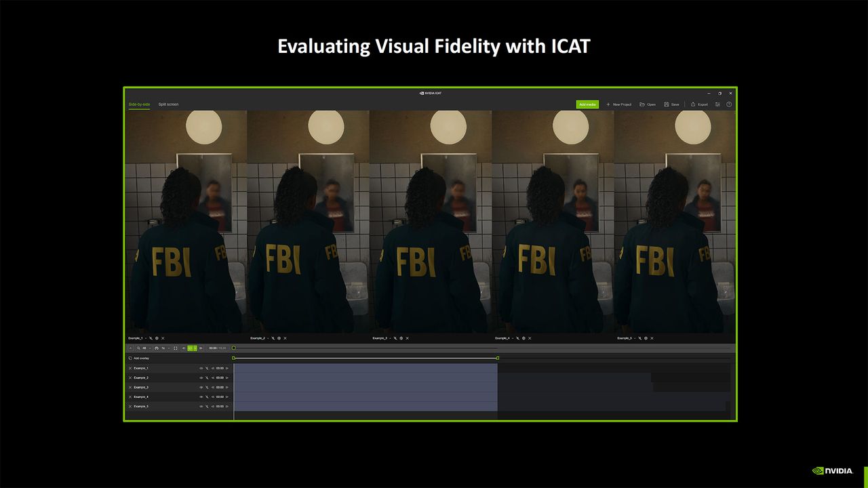Click Export in the top toolbar

pyautogui.click(x=699, y=104)
